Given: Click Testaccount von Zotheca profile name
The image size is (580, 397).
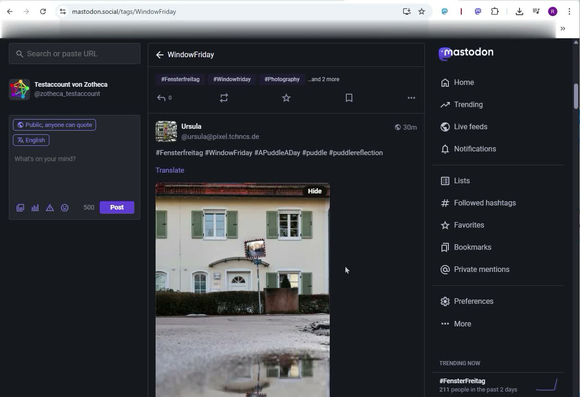Looking at the screenshot, I should tap(71, 85).
